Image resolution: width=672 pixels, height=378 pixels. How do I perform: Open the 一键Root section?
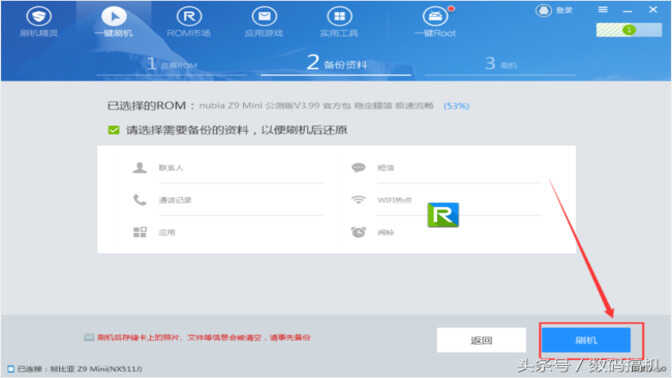pos(435,21)
